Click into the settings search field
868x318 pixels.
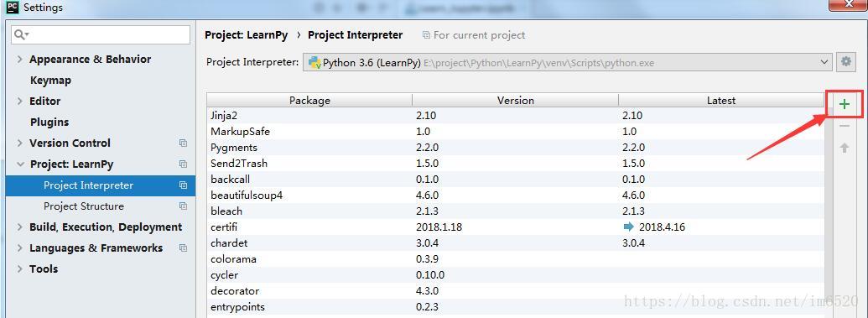point(101,35)
